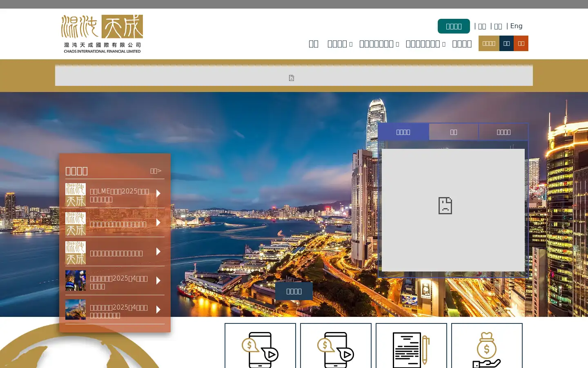The width and height of the screenshot is (588, 368).
Task: Click the navy blue button beside the navigation menu
Action: tap(506, 43)
